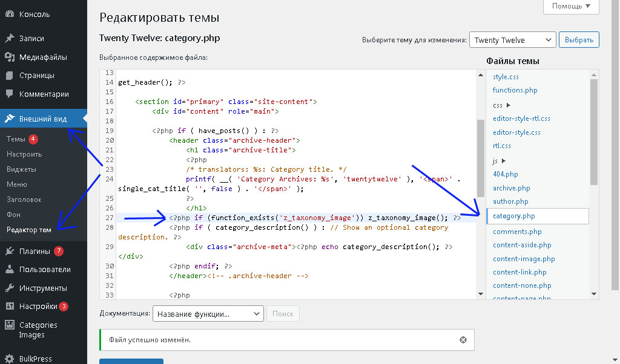
Task: Click the Страницы pages icon
Action: pyautogui.click(x=10, y=75)
